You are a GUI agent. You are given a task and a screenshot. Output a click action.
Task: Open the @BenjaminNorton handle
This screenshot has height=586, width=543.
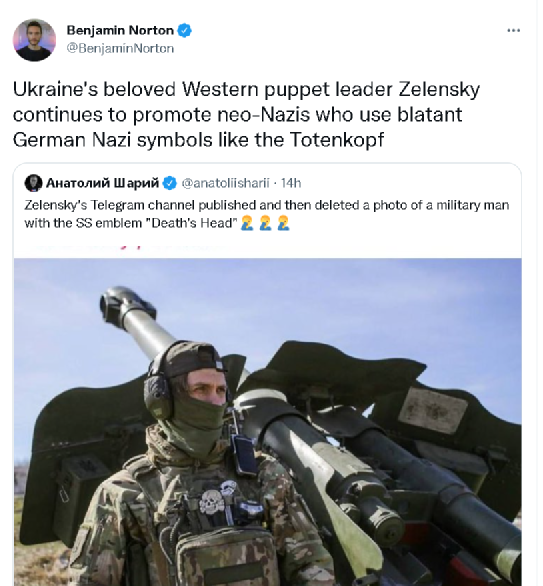click(x=120, y=49)
